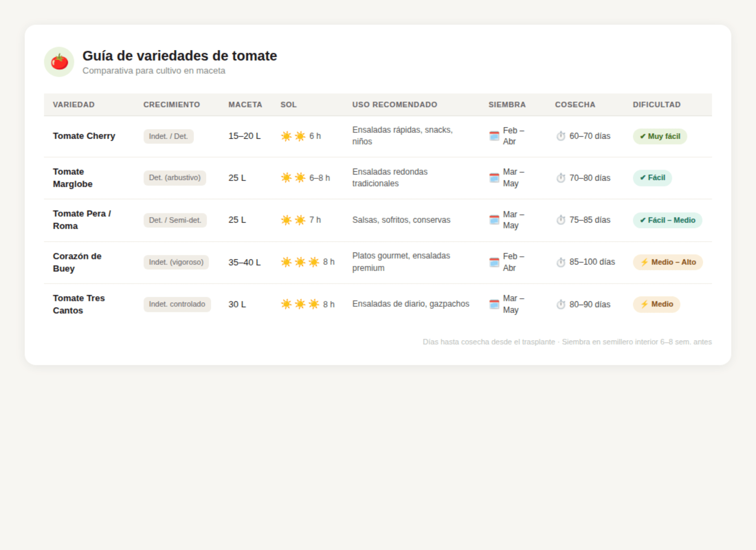Image resolution: width=756 pixels, height=550 pixels.
Task: Click 'Mar – May' in Tomate Marglobe row
Action: (514, 178)
